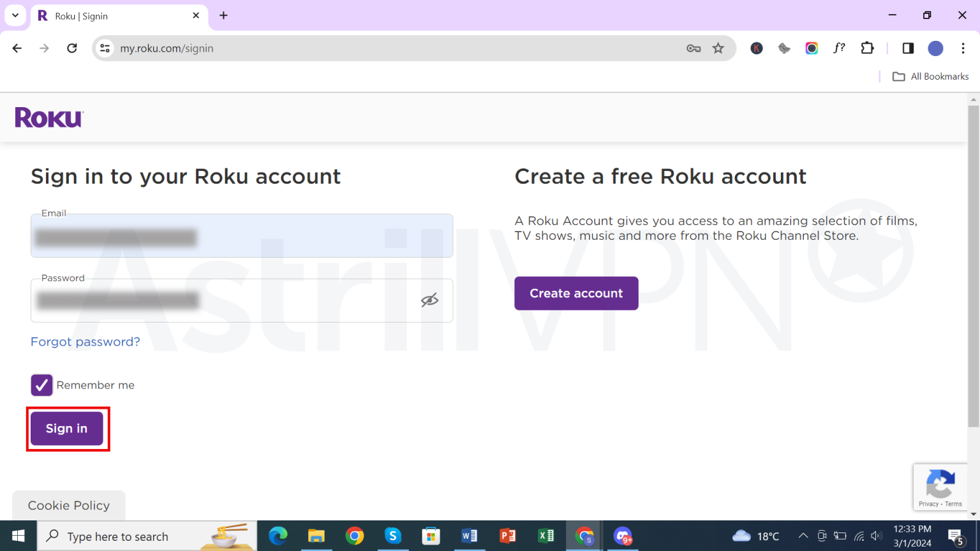Open the Extensions puzzle icon

coord(867,48)
